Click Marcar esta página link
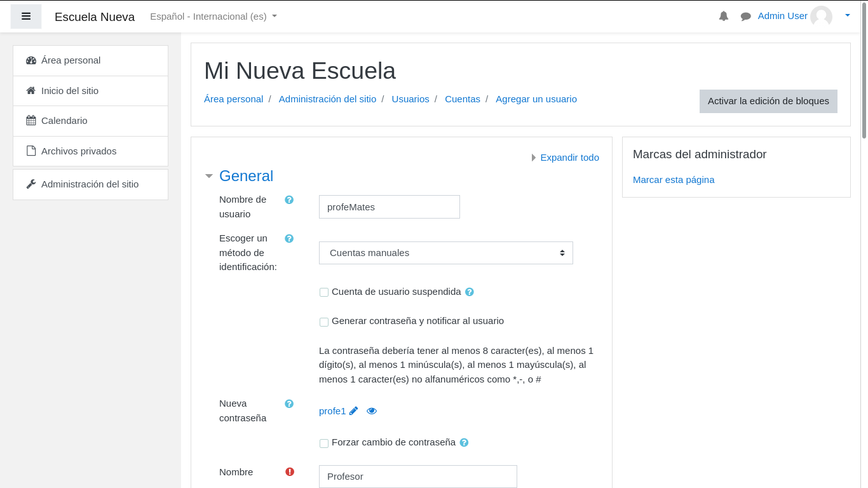 tap(674, 180)
